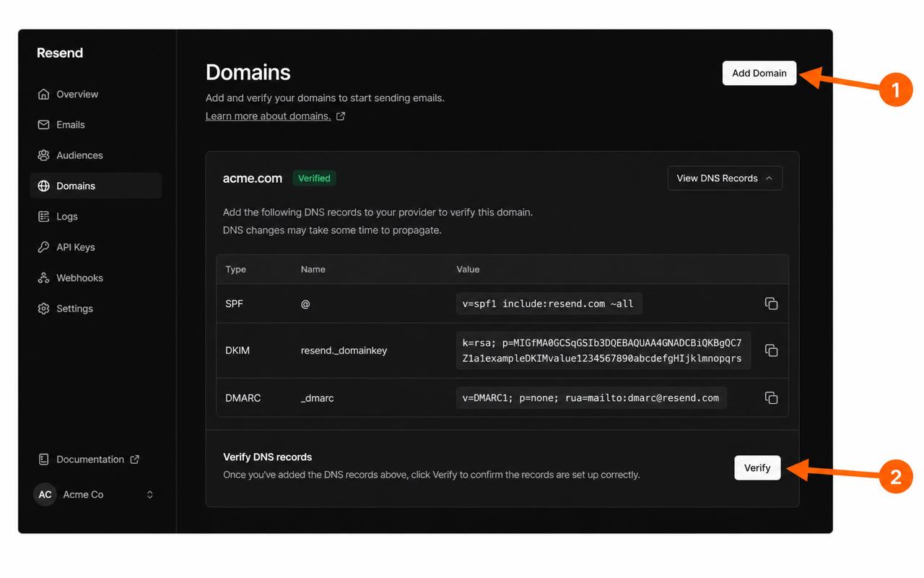Click the DKIM k=rsa value text
Image resolution: width=924 pixels, height=578 pixels.
[603, 350]
